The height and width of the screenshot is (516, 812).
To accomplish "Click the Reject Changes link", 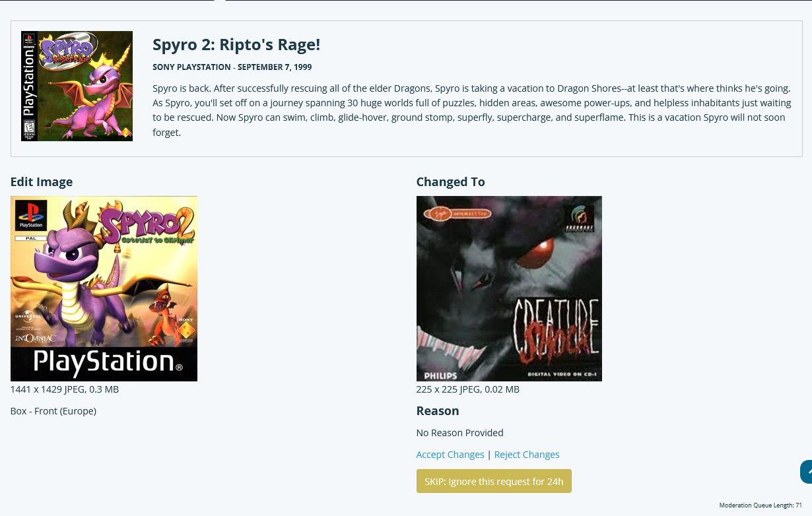I will pos(527,455).
